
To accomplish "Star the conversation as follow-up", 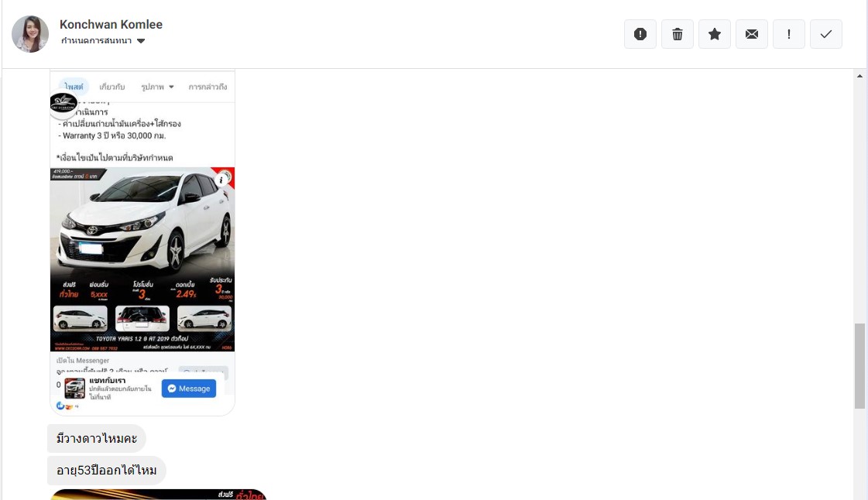I will click(714, 34).
